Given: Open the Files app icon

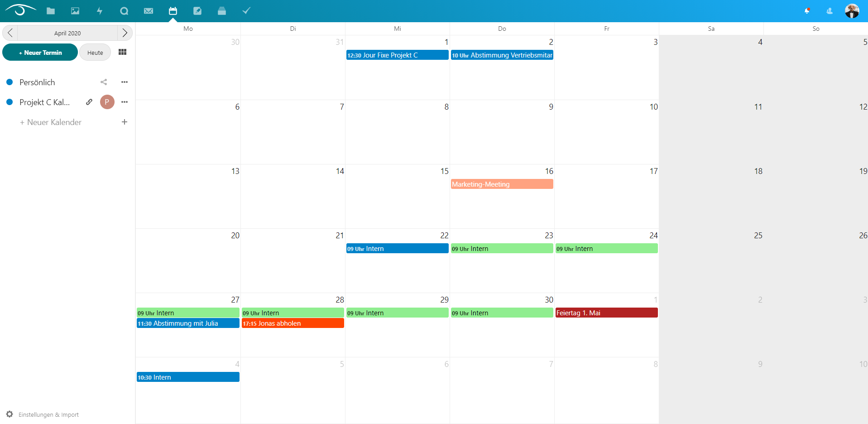Looking at the screenshot, I should point(51,11).
